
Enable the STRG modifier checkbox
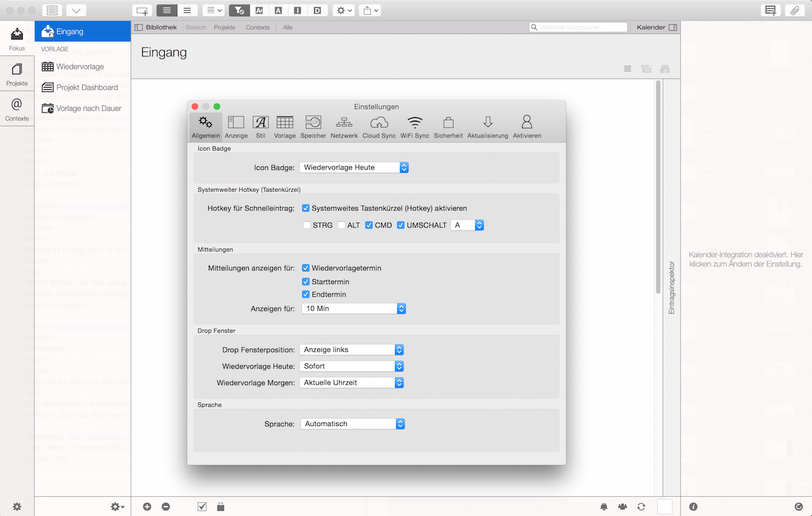(307, 225)
